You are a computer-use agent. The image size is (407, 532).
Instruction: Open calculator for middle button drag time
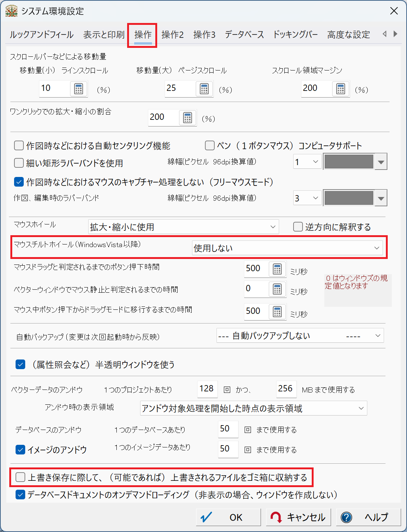coord(277,312)
